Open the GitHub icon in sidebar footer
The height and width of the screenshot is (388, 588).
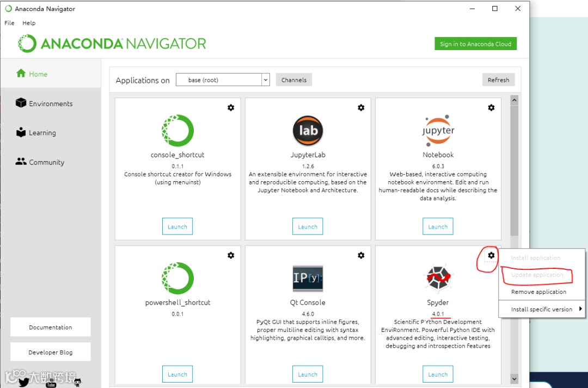coord(78,383)
